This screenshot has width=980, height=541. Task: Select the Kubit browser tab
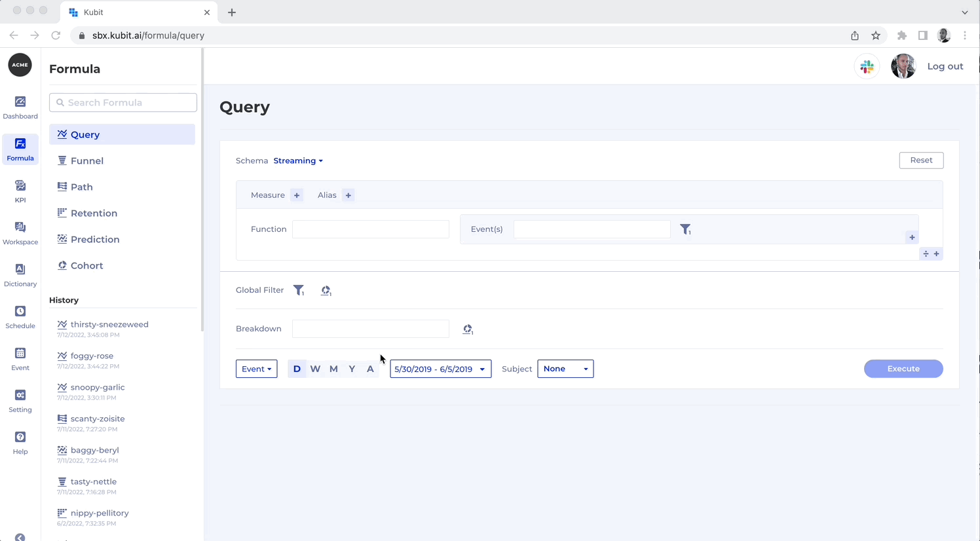139,12
